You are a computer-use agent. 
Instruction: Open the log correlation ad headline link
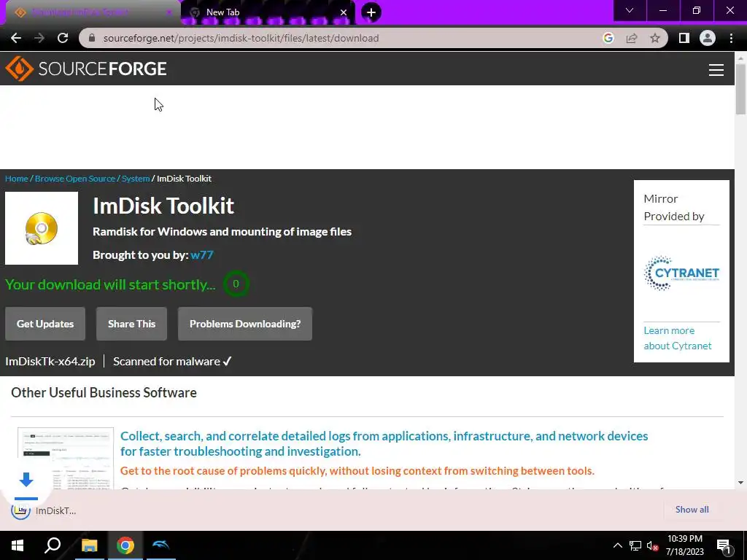click(384, 443)
